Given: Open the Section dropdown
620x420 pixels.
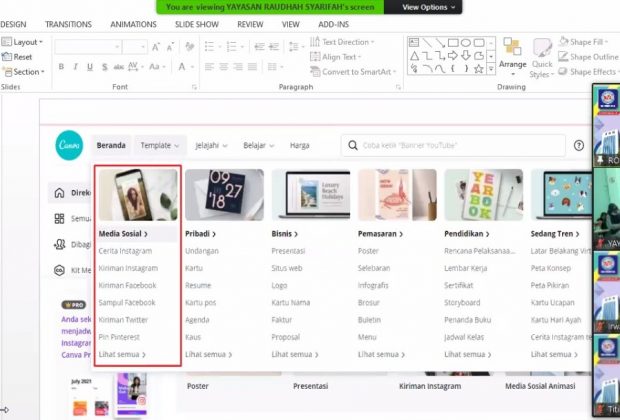Looking at the screenshot, I should pyautogui.click(x=24, y=72).
